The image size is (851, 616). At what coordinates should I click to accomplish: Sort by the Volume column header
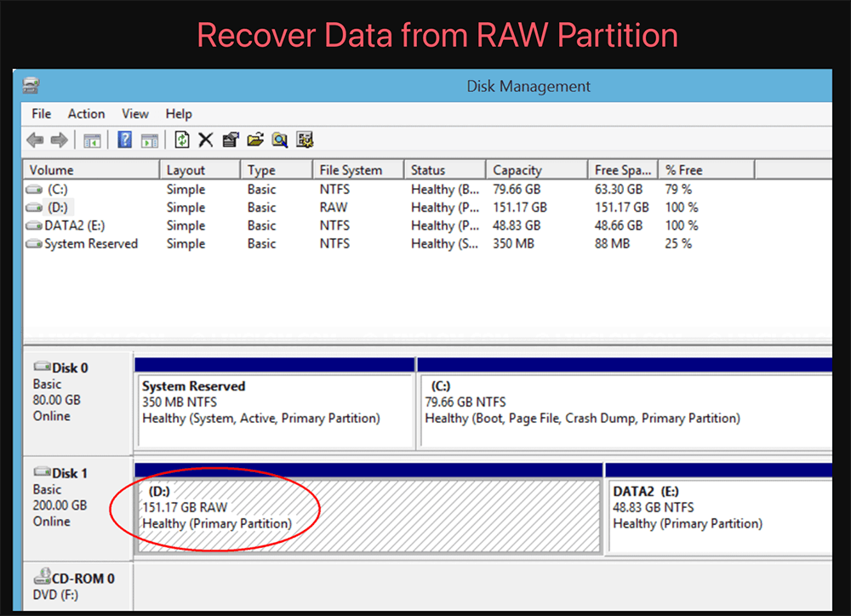[x=91, y=170]
